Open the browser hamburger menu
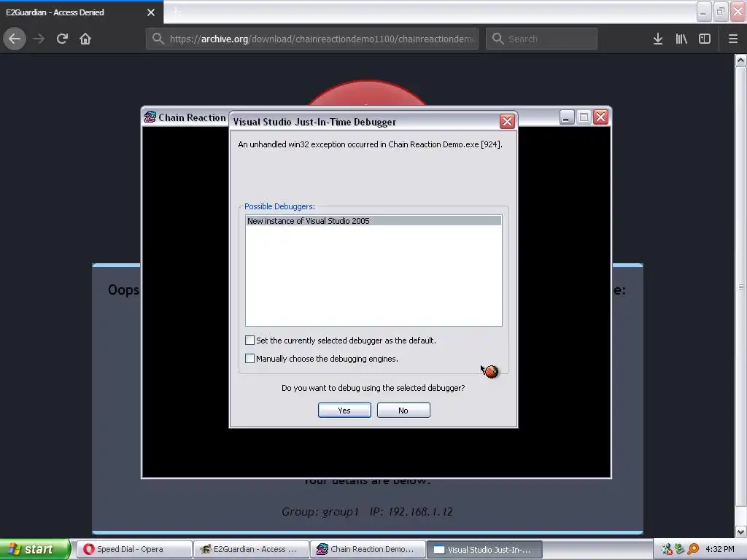The height and width of the screenshot is (560, 747). pyautogui.click(x=732, y=39)
